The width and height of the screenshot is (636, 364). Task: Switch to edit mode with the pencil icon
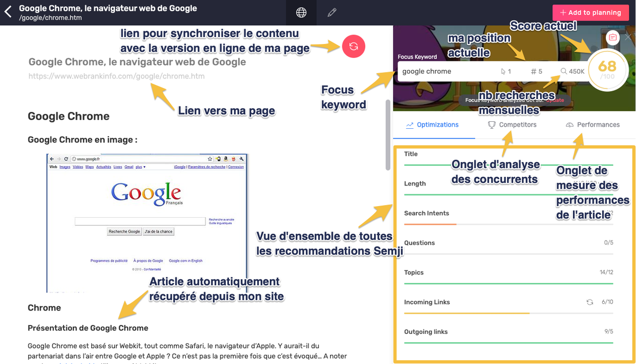click(x=332, y=13)
